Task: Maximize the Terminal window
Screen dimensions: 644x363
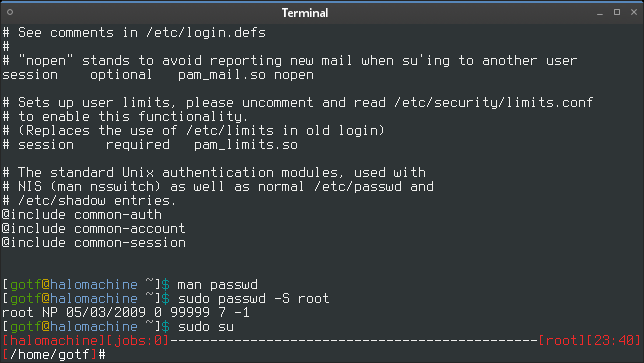Action: click(617, 12)
